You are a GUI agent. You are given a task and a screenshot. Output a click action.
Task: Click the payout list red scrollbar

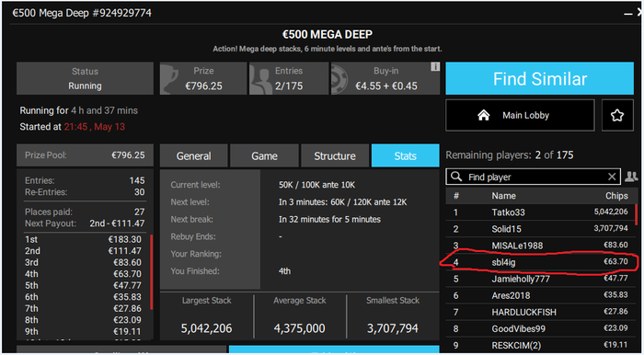152,271
